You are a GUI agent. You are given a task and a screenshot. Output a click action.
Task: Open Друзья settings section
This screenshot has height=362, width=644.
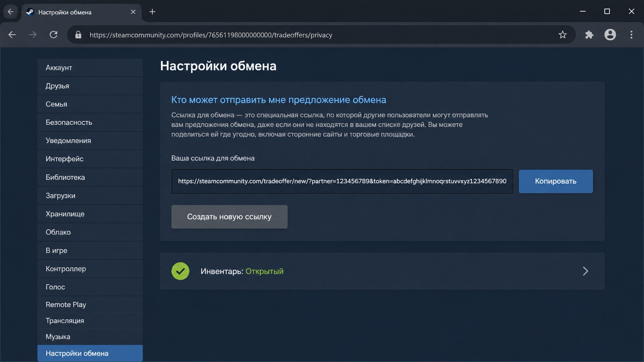click(90, 86)
